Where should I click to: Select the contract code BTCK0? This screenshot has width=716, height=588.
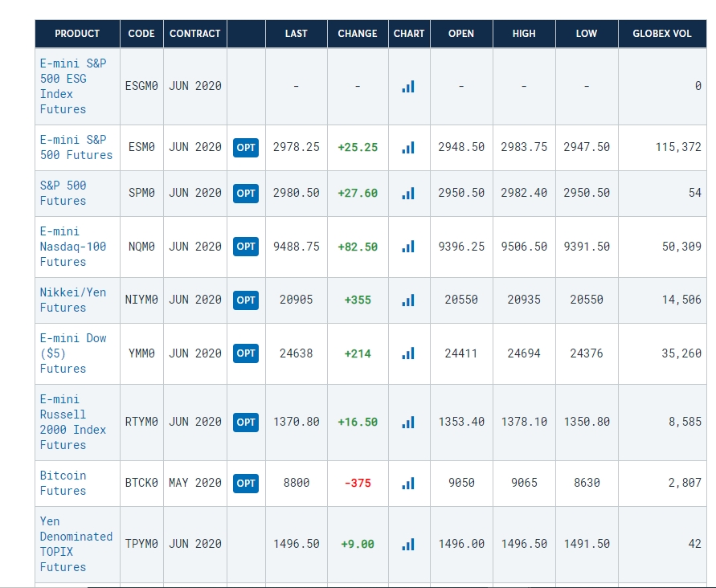[x=141, y=483]
